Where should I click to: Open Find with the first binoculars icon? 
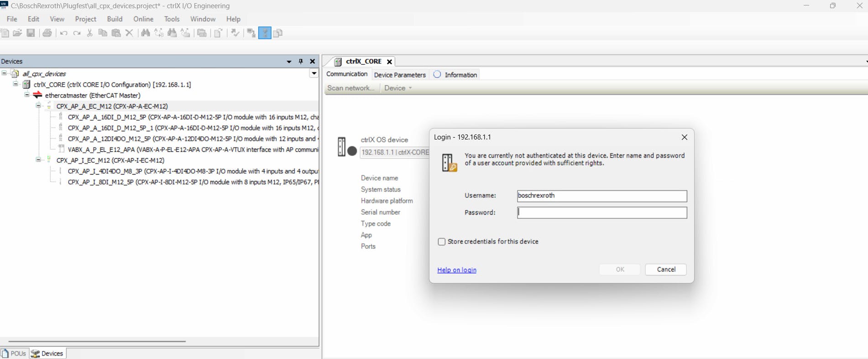pos(146,33)
